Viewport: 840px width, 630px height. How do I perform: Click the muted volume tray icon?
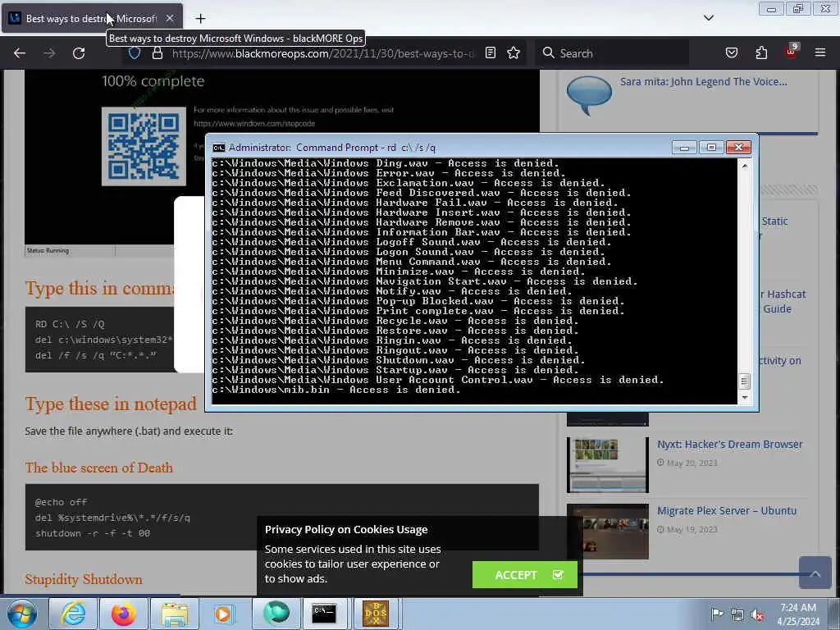tap(757, 614)
